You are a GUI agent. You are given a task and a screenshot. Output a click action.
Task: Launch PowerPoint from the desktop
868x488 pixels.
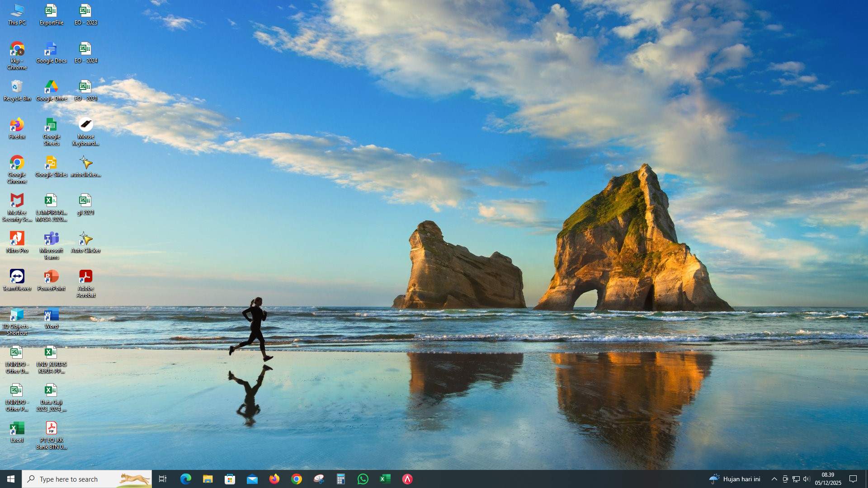pos(51,277)
